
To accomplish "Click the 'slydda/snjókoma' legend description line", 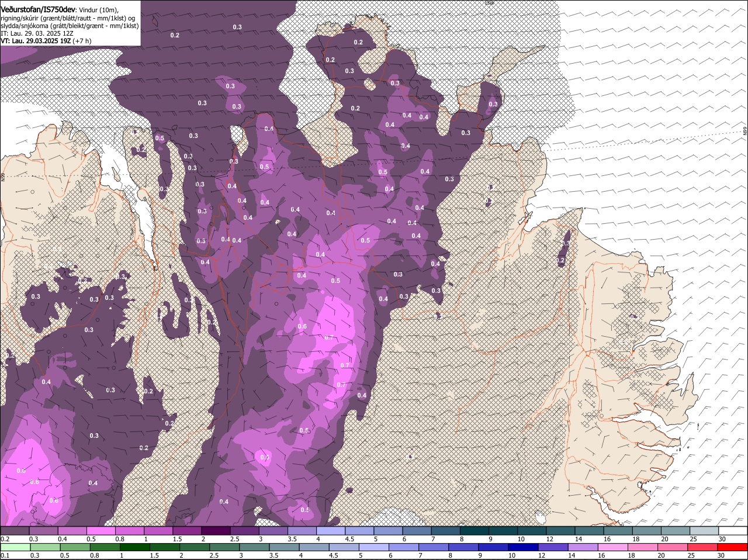I will coord(70,26).
